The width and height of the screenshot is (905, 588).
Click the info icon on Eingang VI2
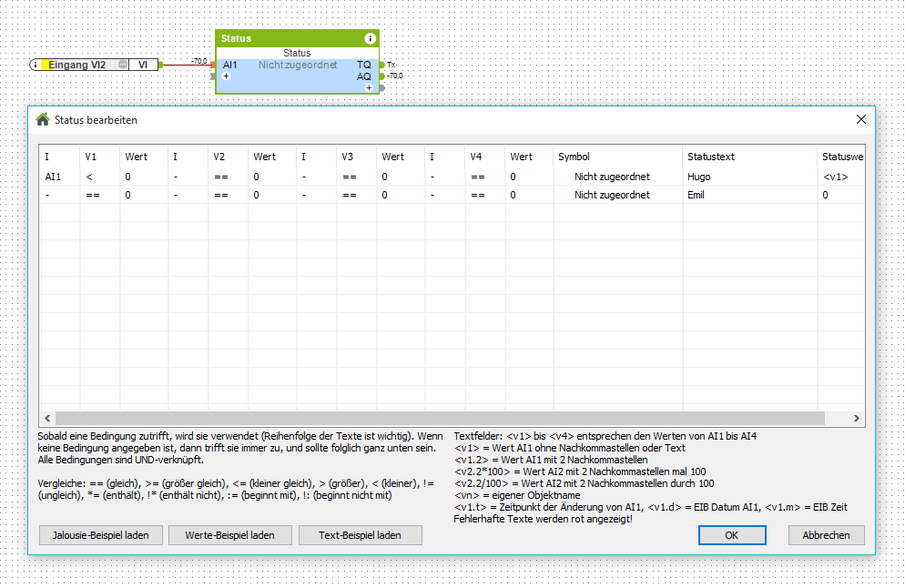pos(36,65)
